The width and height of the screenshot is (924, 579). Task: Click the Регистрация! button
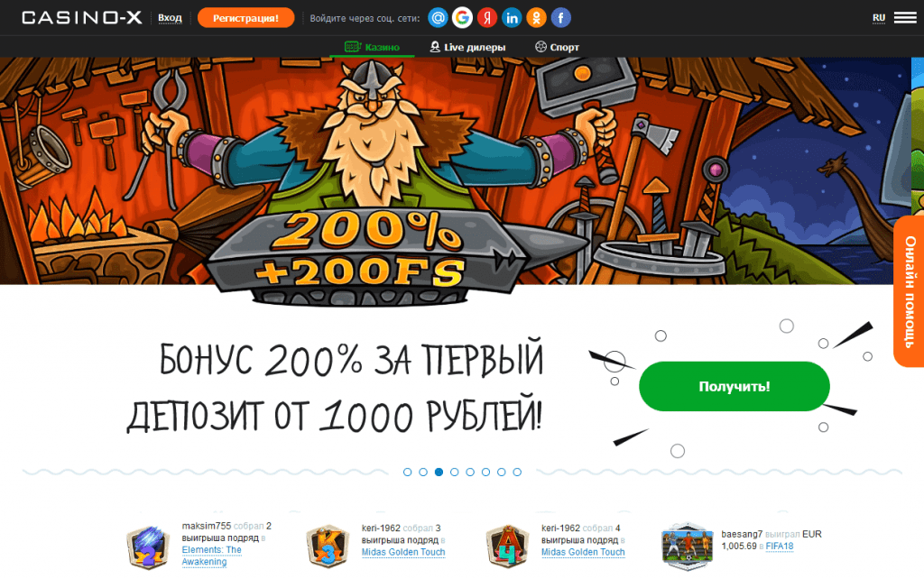[245, 18]
